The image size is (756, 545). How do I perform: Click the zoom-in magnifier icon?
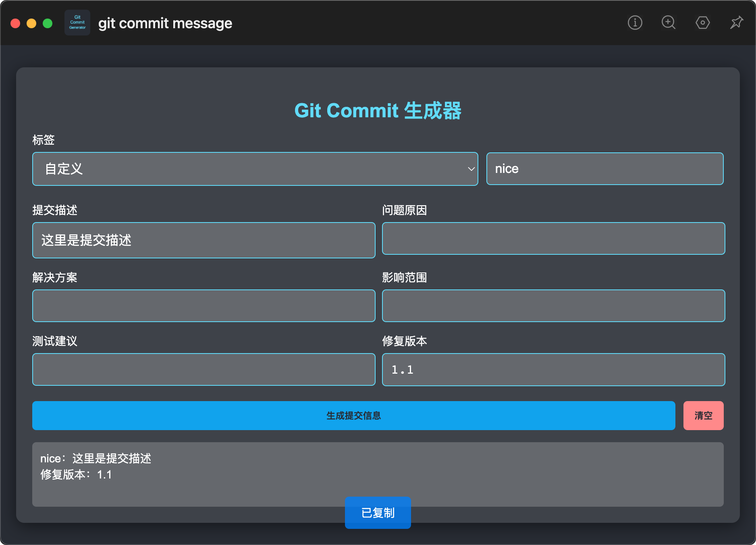point(669,23)
